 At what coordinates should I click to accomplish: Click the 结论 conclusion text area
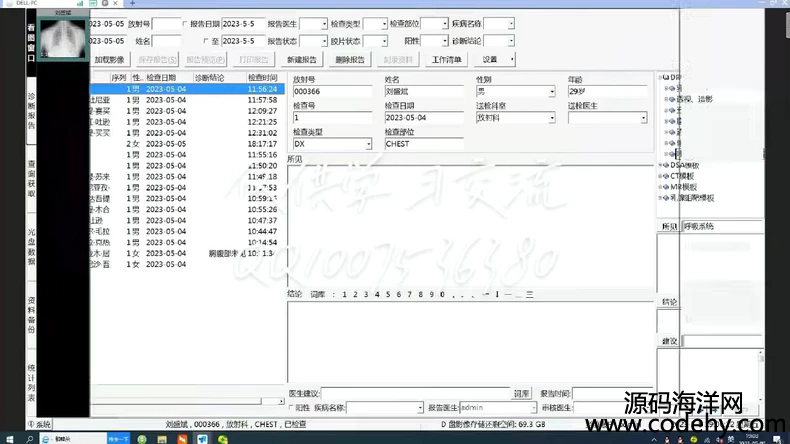(x=470, y=342)
